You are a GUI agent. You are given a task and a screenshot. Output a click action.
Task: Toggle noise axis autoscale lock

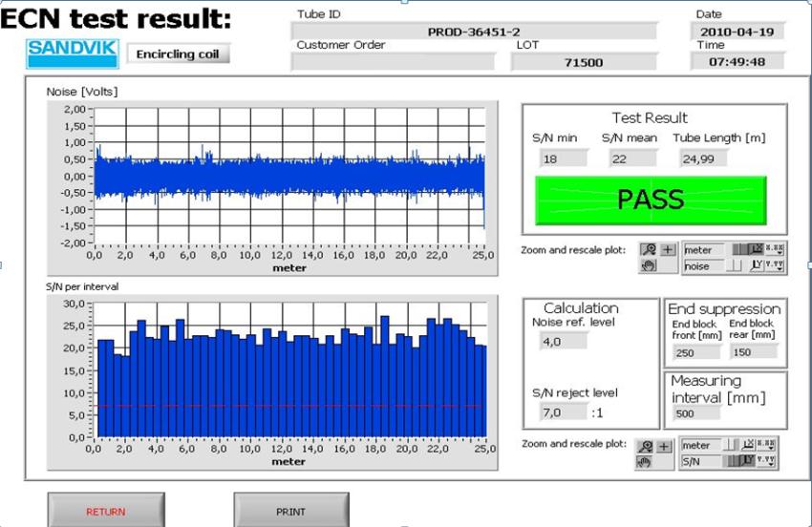coord(734,265)
